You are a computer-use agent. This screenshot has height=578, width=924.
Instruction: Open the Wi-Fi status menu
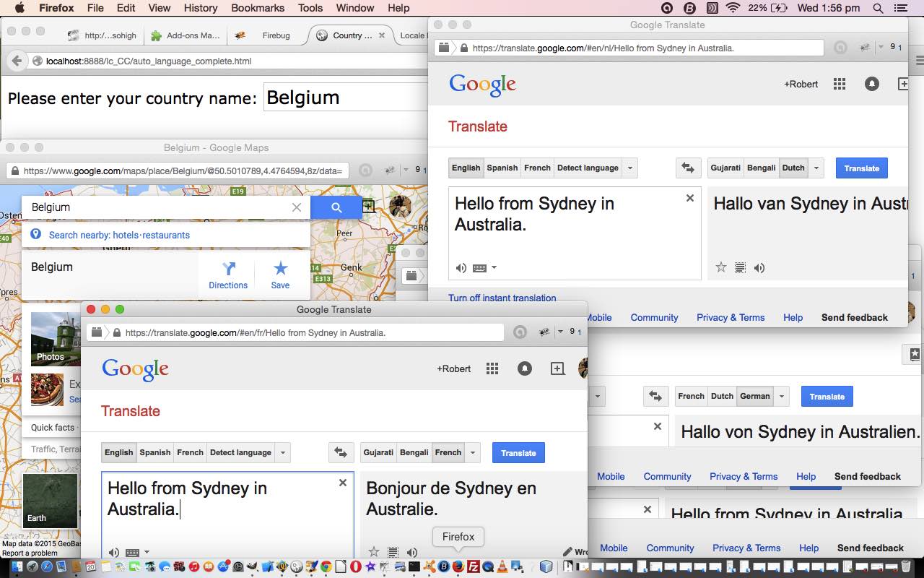click(733, 8)
